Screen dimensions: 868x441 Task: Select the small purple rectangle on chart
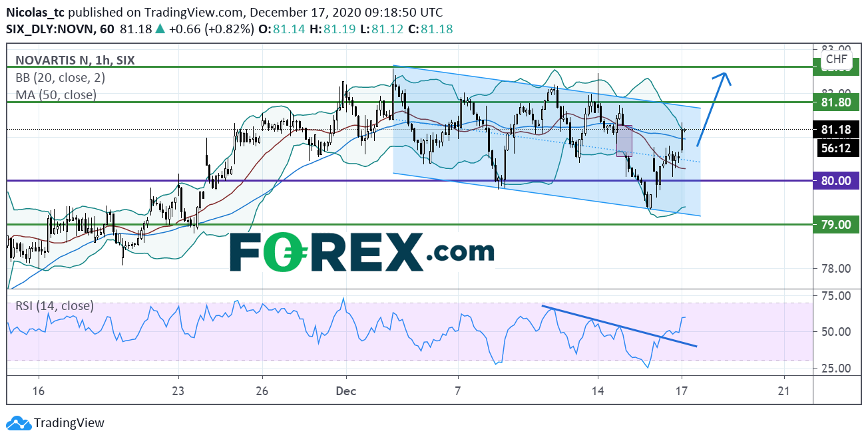click(624, 140)
